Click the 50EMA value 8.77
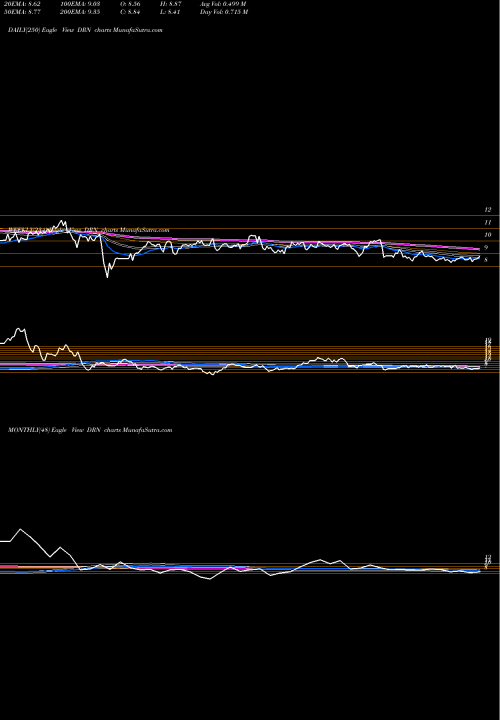 (22, 12)
